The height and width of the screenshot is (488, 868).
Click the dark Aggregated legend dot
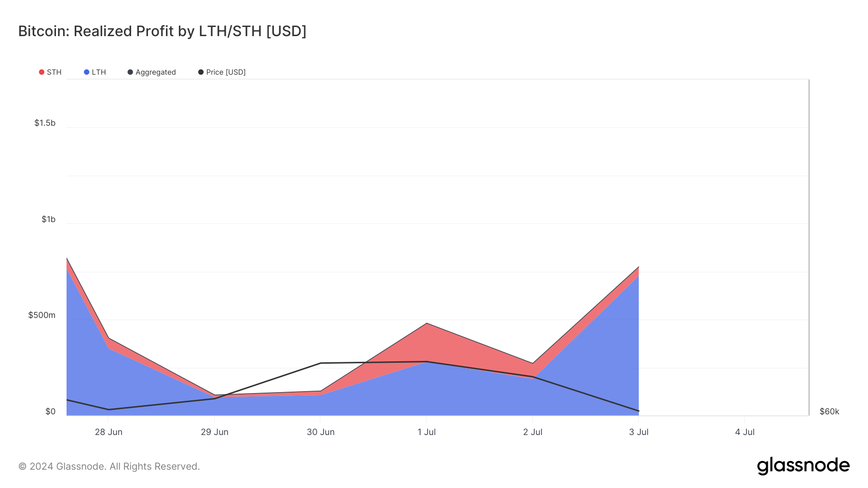click(130, 72)
